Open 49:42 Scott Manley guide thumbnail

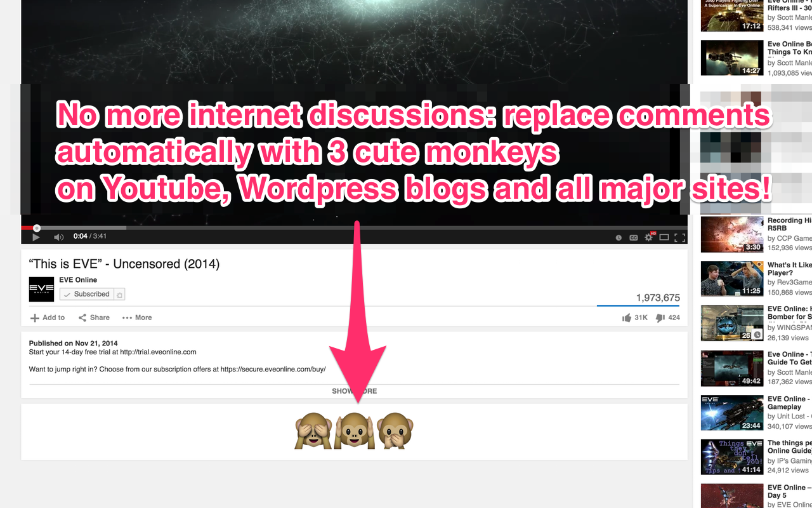coord(732,368)
